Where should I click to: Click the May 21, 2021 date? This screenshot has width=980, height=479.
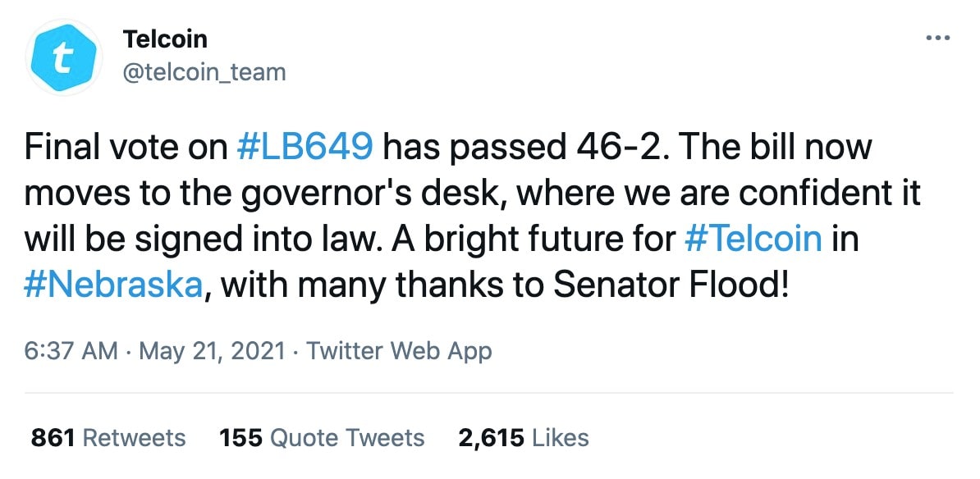(212, 351)
